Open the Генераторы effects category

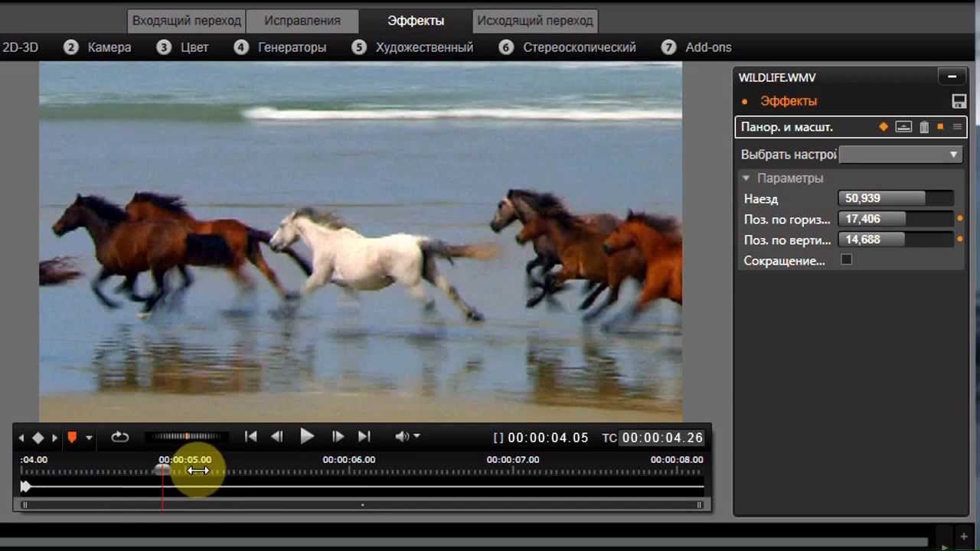coord(280,47)
